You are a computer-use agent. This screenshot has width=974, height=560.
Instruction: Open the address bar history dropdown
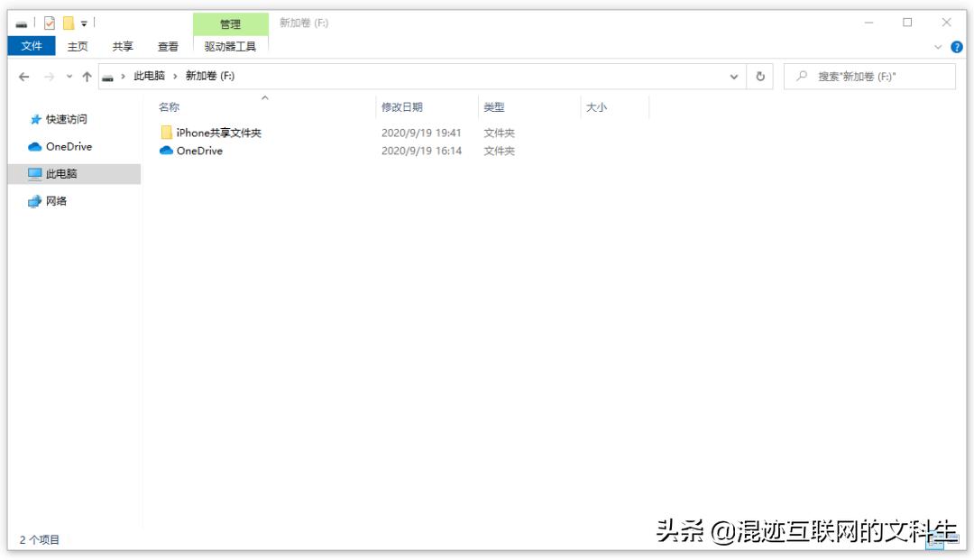point(733,76)
